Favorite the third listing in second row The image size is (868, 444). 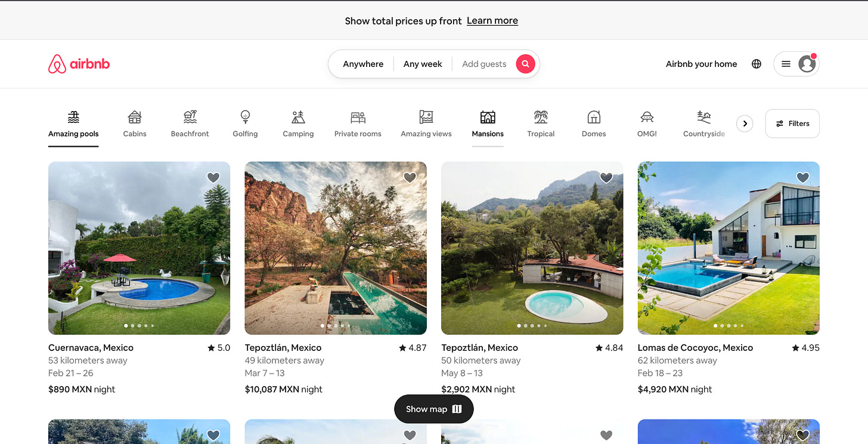click(606, 435)
